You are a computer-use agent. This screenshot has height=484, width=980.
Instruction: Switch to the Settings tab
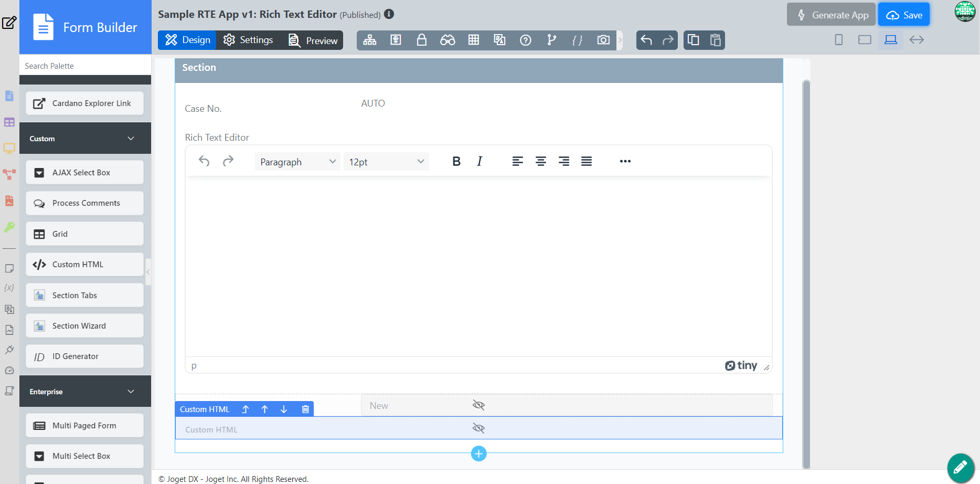[x=248, y=40]
